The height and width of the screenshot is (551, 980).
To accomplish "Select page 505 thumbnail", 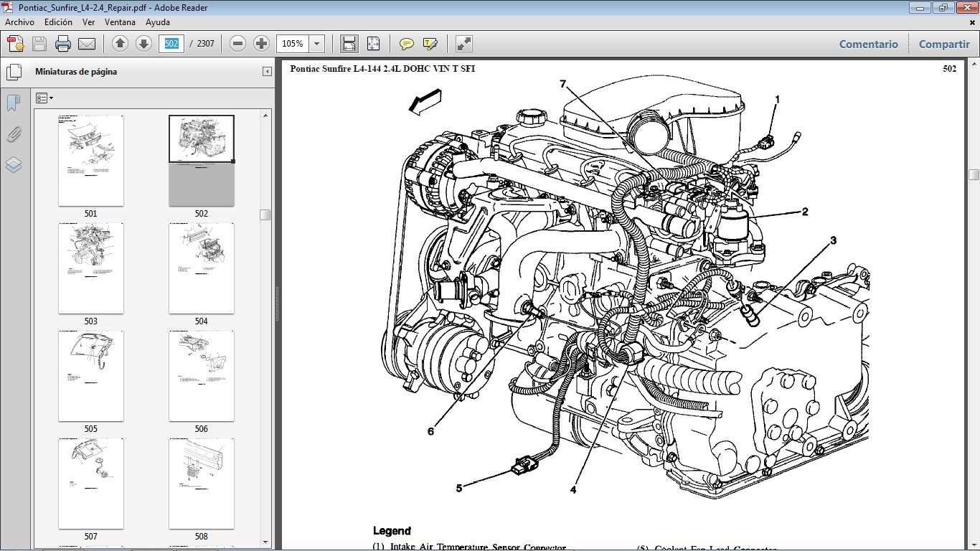I will (90, 376).
